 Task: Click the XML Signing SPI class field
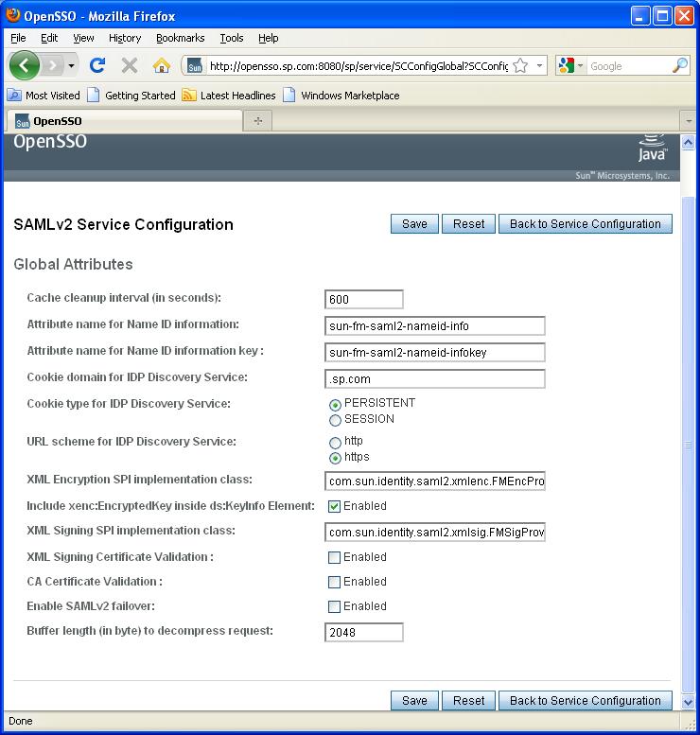click(434, 532)
